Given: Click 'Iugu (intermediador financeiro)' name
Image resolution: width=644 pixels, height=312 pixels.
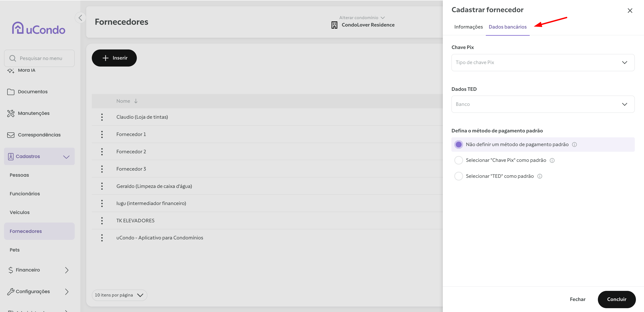Looking at the screenshot, I should tap(151, 203).
